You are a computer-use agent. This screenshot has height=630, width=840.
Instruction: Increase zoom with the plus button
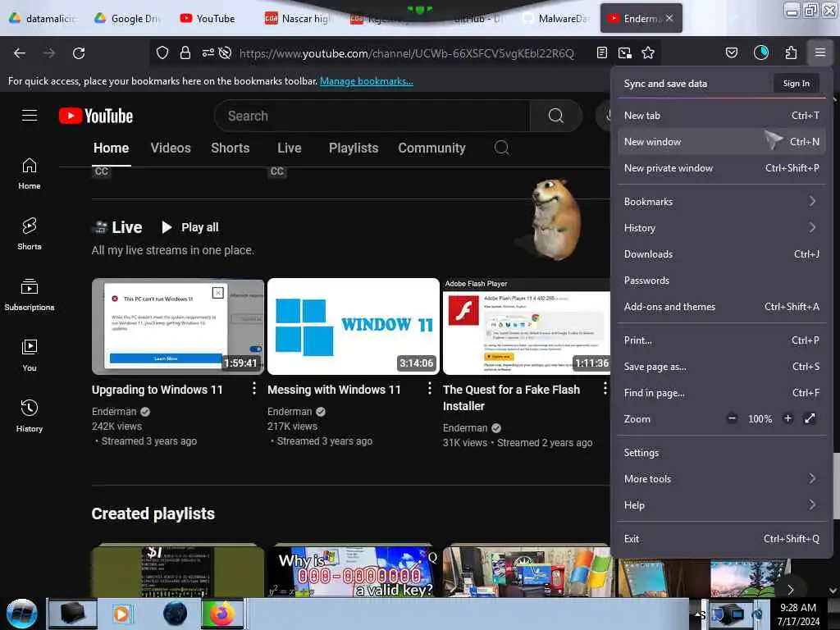(787, 418)
